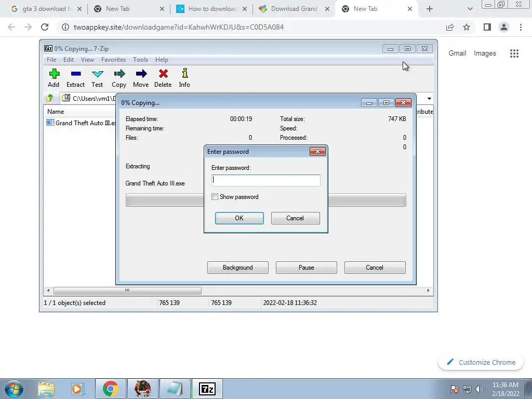
Task: Open the Edit menu in 7-Zip
Action: pyautogui.click(x=69, y=60)
